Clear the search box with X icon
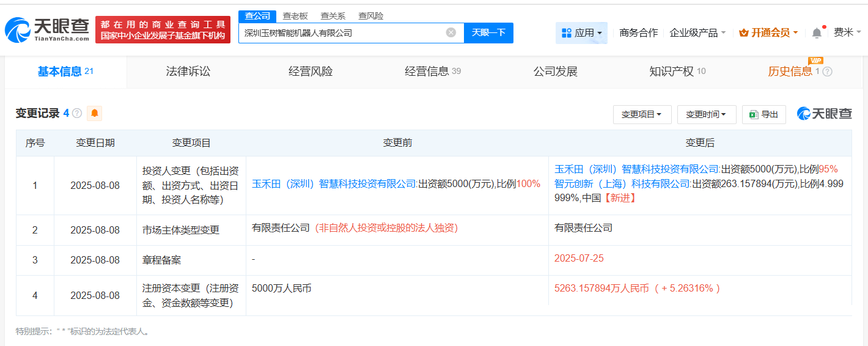Viewport: 868px width, 346px height. (x=451, y=32)
